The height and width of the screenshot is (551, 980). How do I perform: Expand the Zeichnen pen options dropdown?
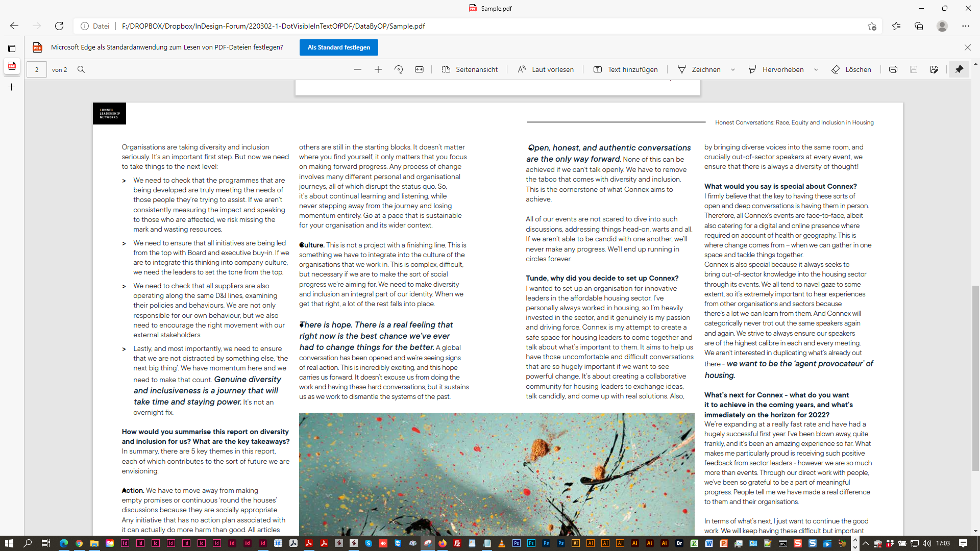(733, 69)
